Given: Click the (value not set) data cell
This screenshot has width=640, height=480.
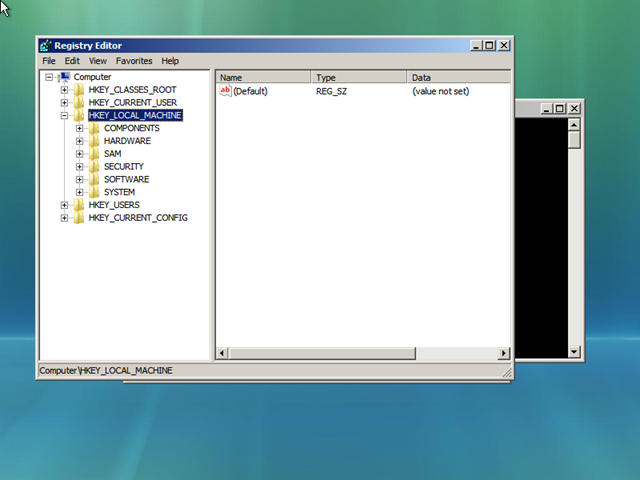Looking at the screenshot, I should 440,91.
